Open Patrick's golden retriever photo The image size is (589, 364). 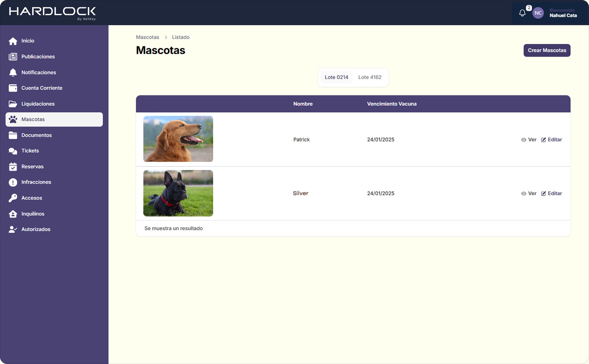click(178, 139)
